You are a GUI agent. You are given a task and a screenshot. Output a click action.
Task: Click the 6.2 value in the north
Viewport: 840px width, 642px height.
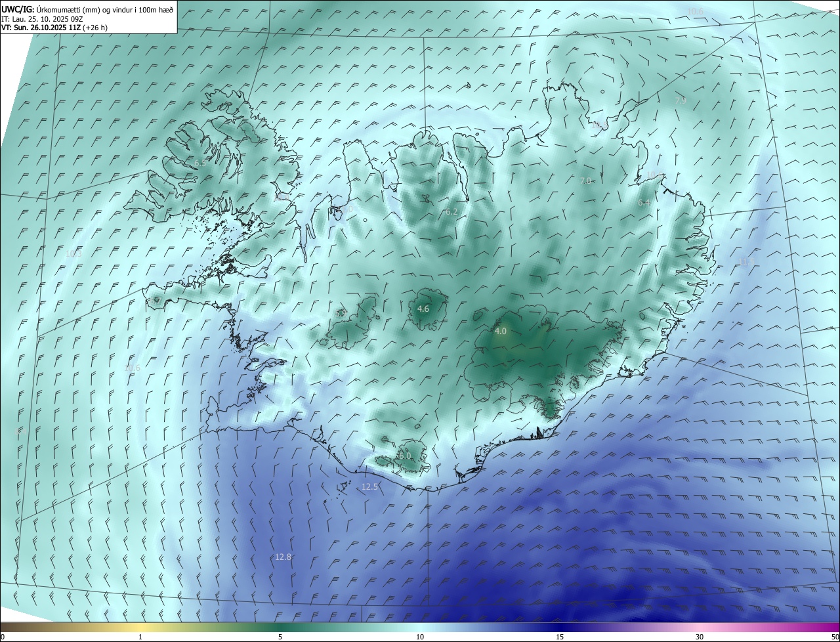(x=451, y=212)
